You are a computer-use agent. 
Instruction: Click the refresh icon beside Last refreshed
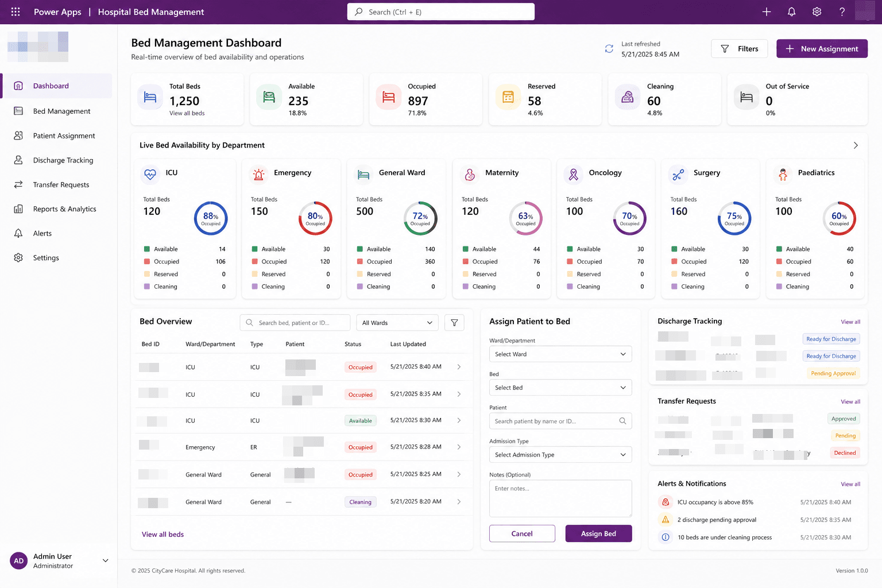coord(609,49)
